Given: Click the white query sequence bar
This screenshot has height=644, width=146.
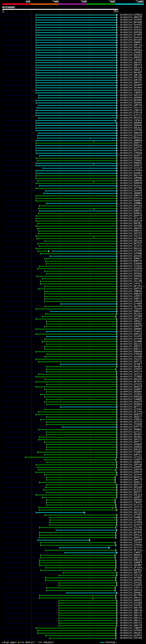Looking at the screenshot, I should (60, 9).
